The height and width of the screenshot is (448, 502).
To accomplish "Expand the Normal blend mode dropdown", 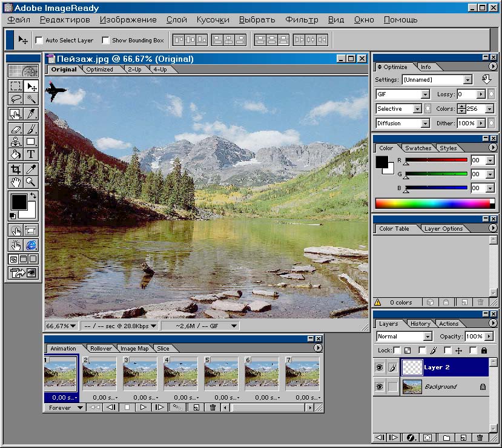I will (428, 337).
